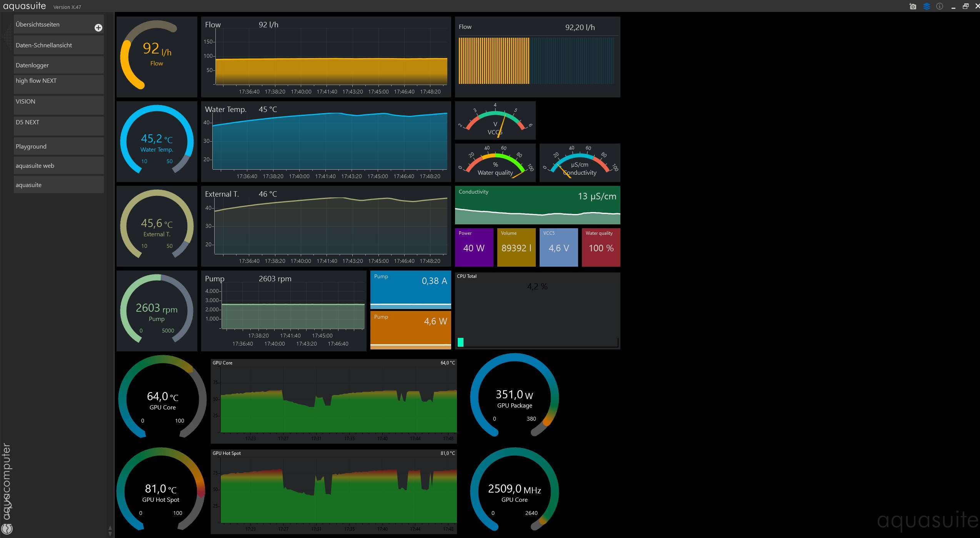Click the sidebar scroll down arrow
Viewport: 980px width, 538px height.
110,534
